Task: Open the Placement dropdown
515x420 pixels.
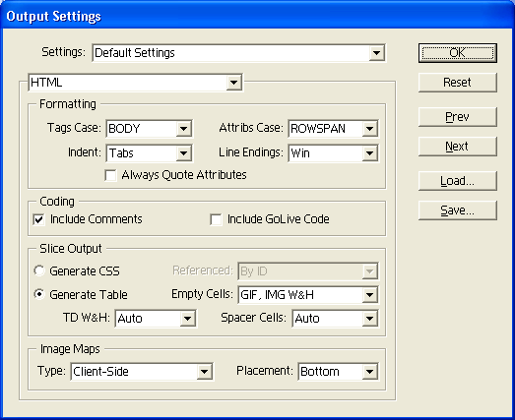Action: click(339, 372)
